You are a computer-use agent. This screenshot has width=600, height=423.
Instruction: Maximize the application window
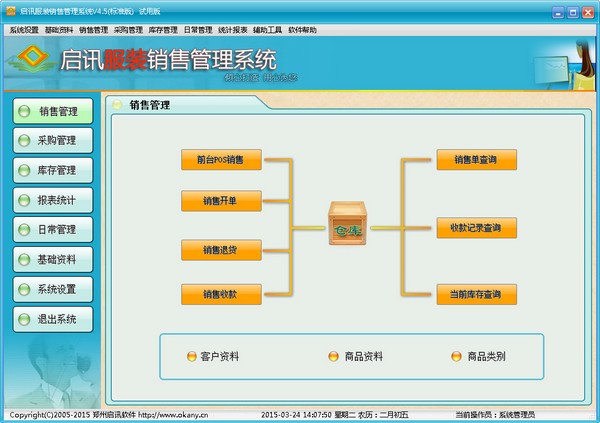click(x=573, y=12)
